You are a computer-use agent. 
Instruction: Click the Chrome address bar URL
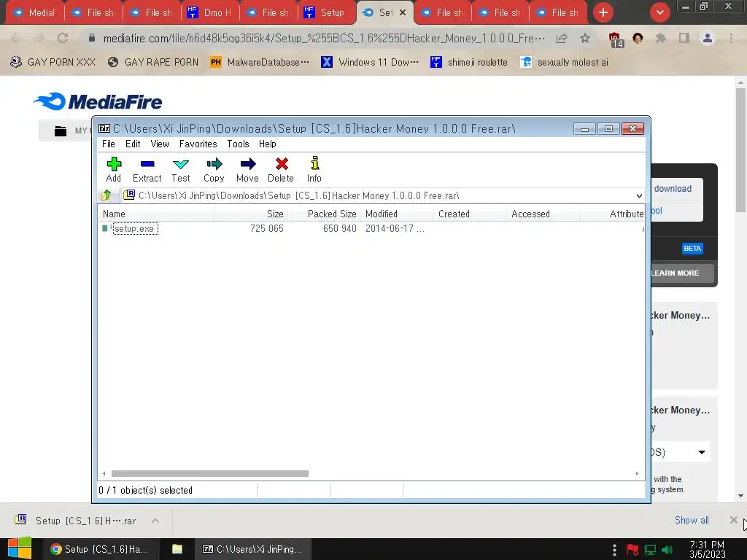[x=324, y=38]
